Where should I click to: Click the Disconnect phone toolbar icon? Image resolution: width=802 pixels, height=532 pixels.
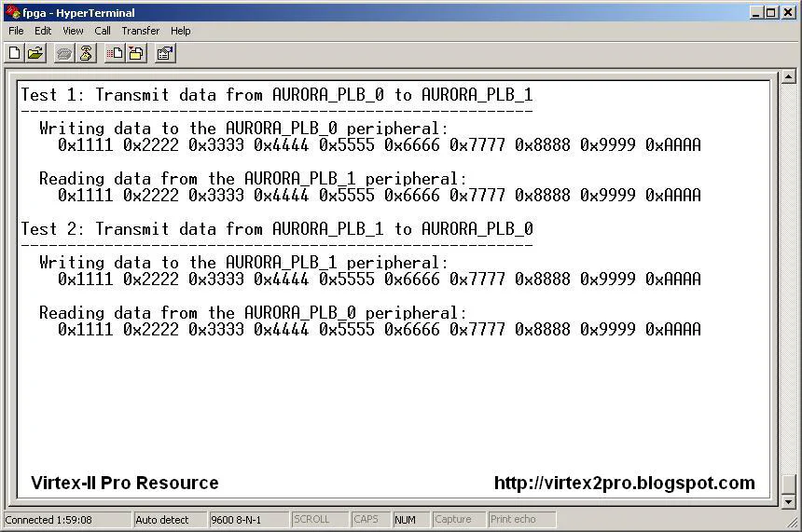86,53
